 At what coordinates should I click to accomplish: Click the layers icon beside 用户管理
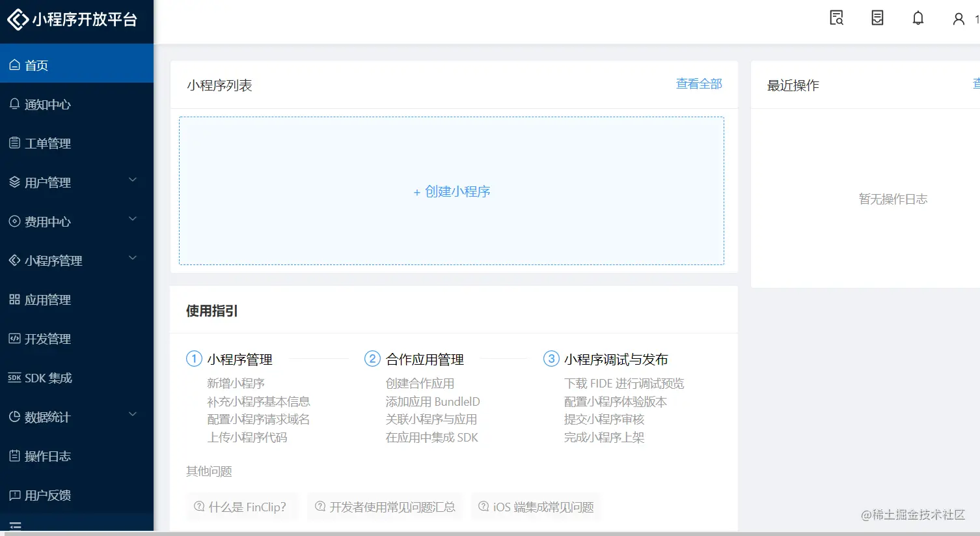pyautogui.click(x=14, y=182)
